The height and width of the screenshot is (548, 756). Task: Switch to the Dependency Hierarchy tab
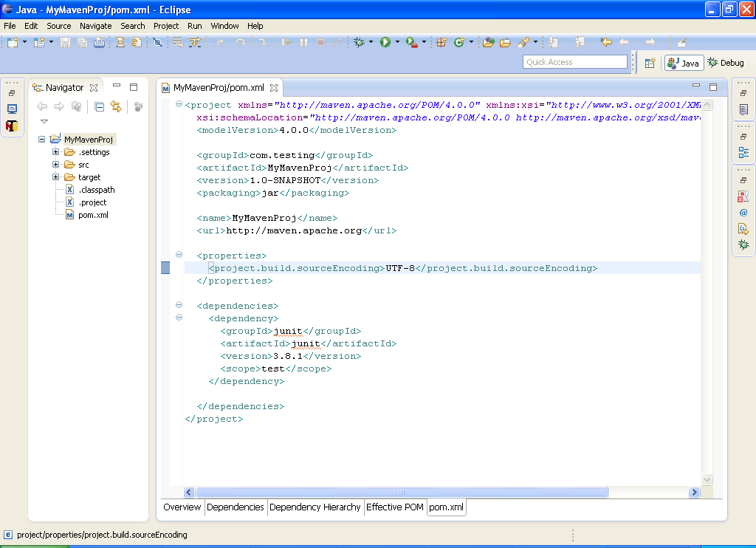315,507
